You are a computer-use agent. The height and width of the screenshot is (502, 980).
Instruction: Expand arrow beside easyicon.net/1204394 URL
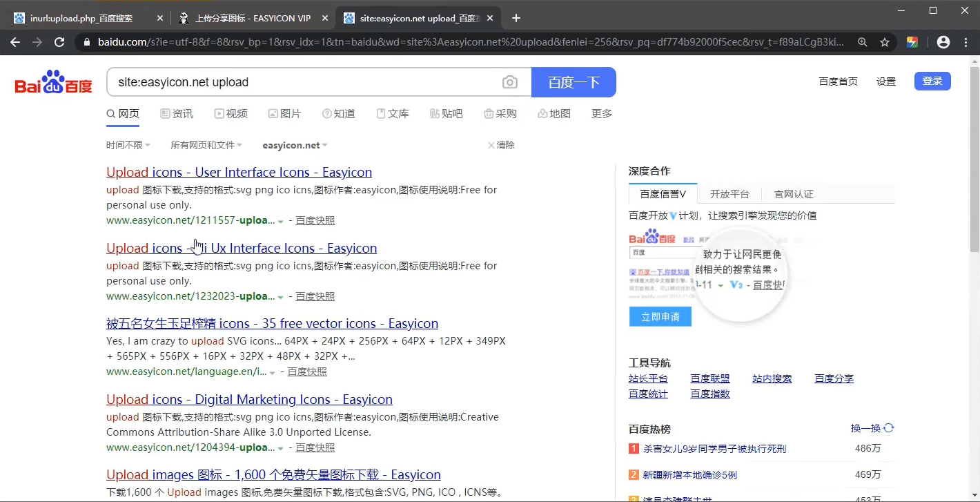(x=280, y=448)
